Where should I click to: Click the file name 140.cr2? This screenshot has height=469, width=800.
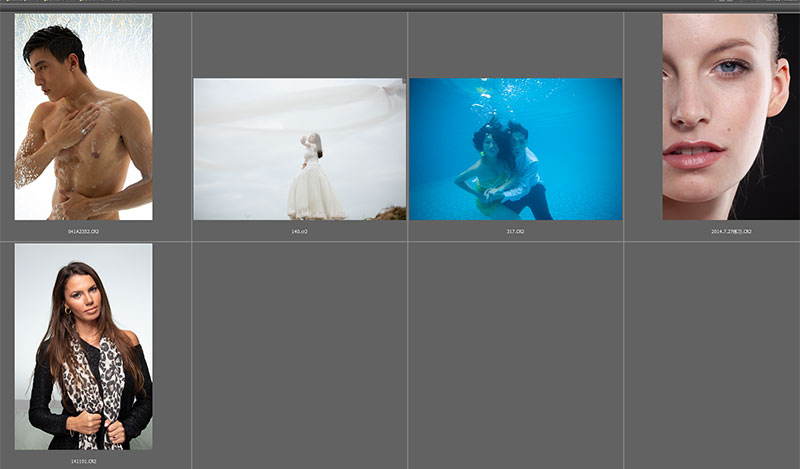click(299, 232)
